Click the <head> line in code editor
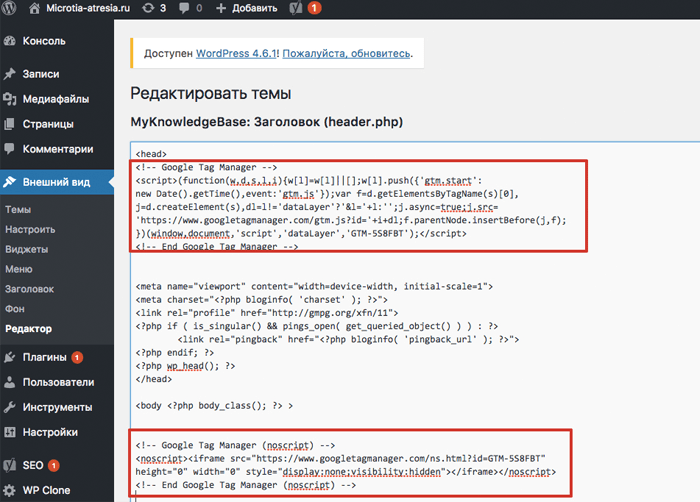700x502 pixels. coord(151,154)
